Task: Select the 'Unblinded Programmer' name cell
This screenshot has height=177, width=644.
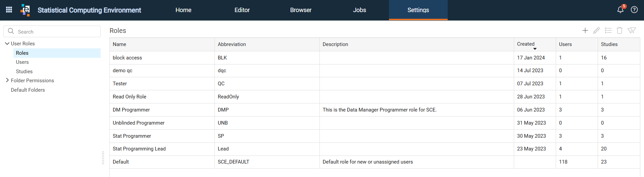Action: tap(162, 123)
